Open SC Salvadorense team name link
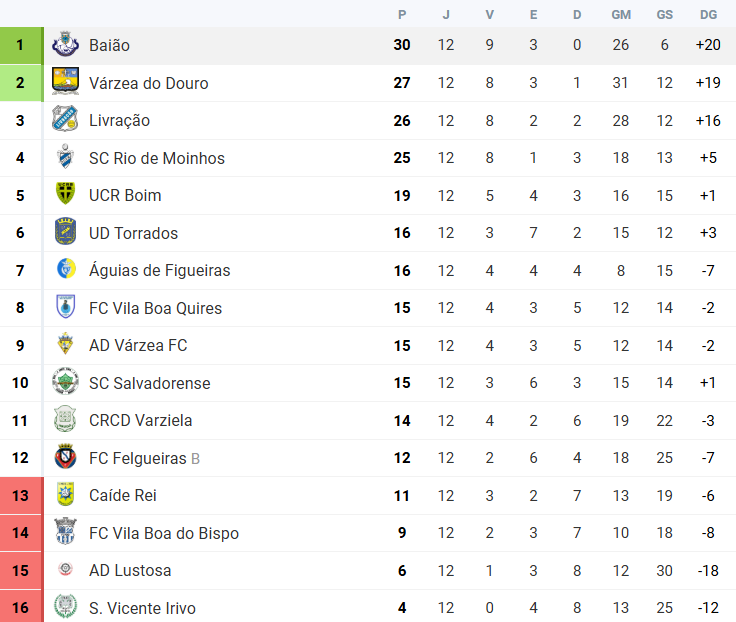This screenshot has height=622, width=736. click(150, 383)
